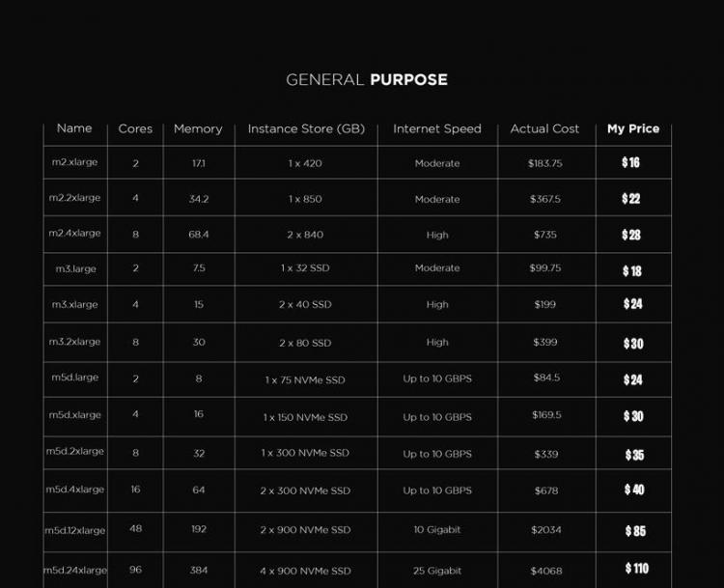Select the m2.xlarge instance name
Image resolution: width=724 pixels, height=588 pixels.
tap(74, 163)
